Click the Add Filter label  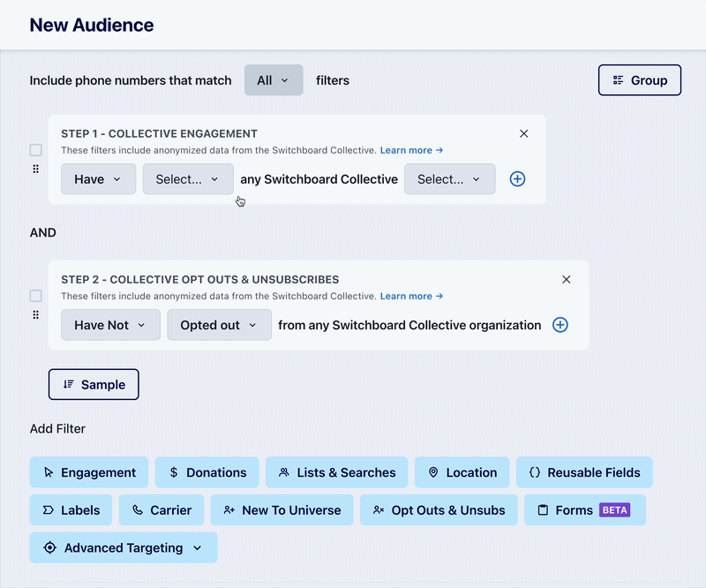tap(57, 428)
